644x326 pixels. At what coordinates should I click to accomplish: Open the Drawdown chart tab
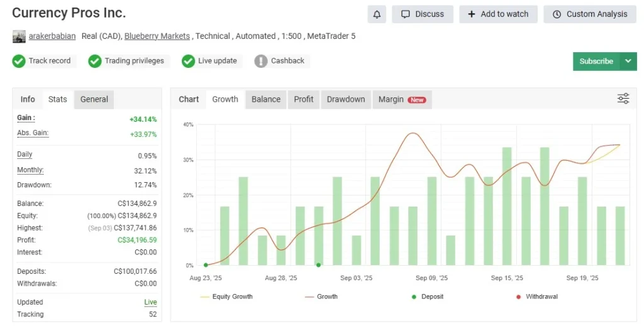pyautogui.click(x=346, y=99)
